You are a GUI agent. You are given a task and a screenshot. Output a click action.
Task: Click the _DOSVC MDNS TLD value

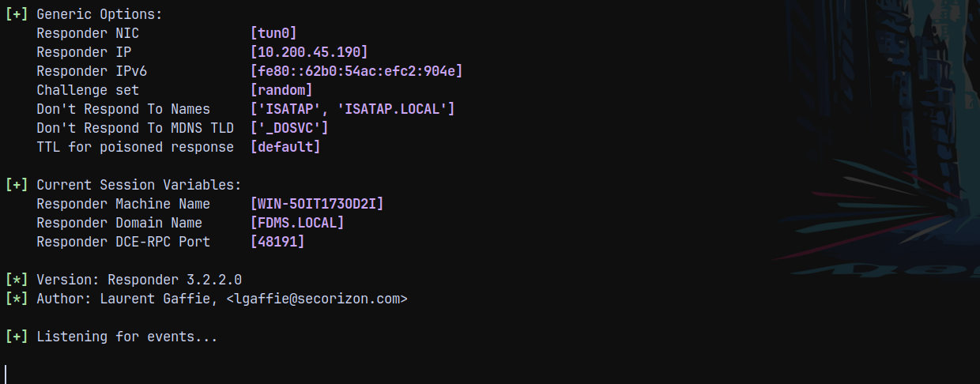(289, 128)
